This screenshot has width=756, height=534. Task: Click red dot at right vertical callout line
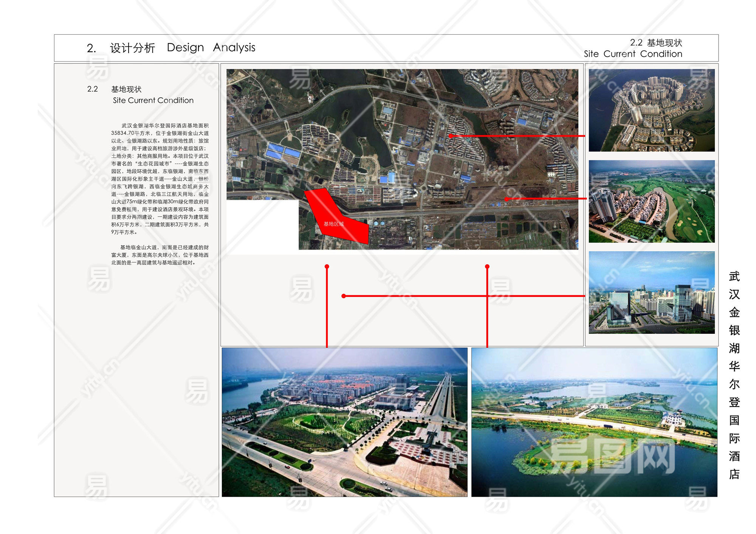click(x=487, y=267)
